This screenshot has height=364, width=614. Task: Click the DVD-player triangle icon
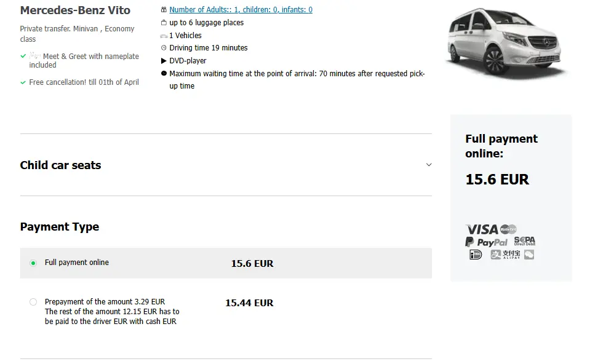[x=162, y=60]
